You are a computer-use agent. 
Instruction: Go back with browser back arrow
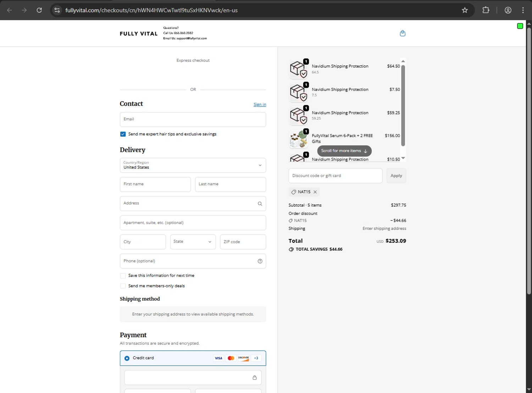10,10
